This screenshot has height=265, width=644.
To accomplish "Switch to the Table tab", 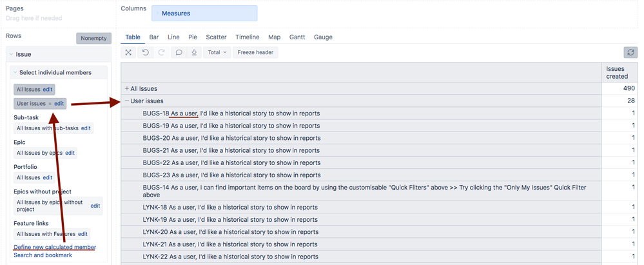I will tap(133, 37).
